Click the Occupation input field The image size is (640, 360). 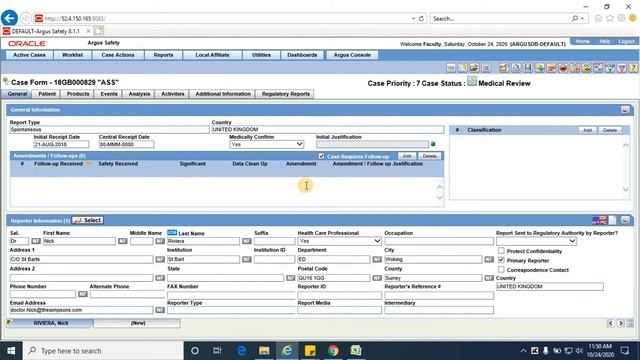(439, 241)
